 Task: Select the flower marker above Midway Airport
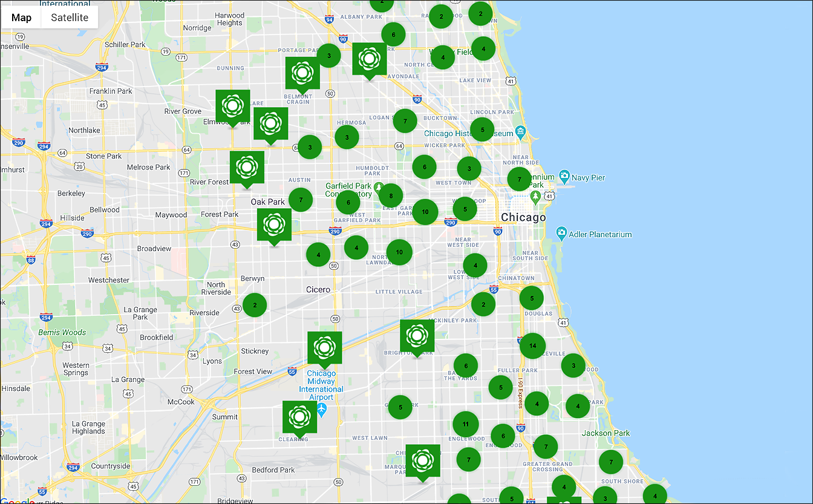[x=325, y=348]
